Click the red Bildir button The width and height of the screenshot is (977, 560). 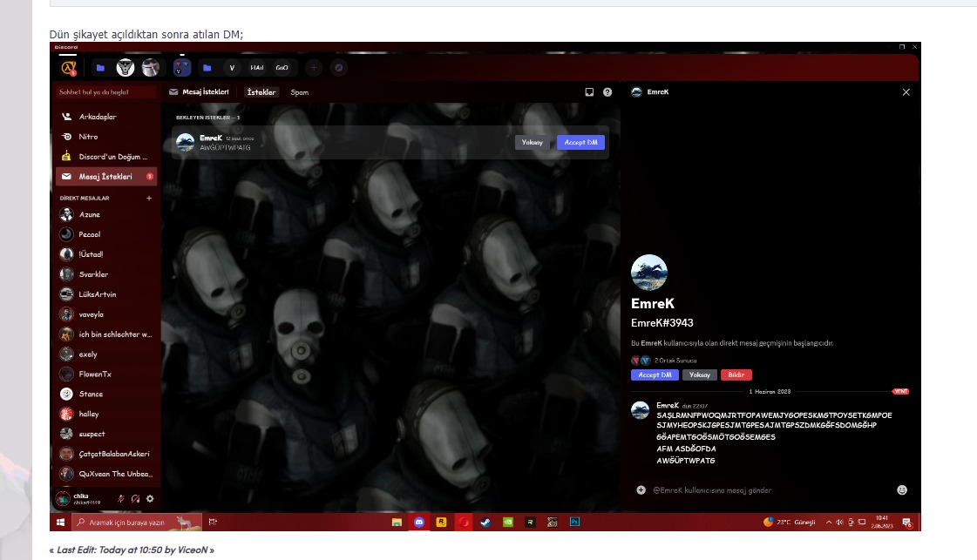tap(736, 375)
